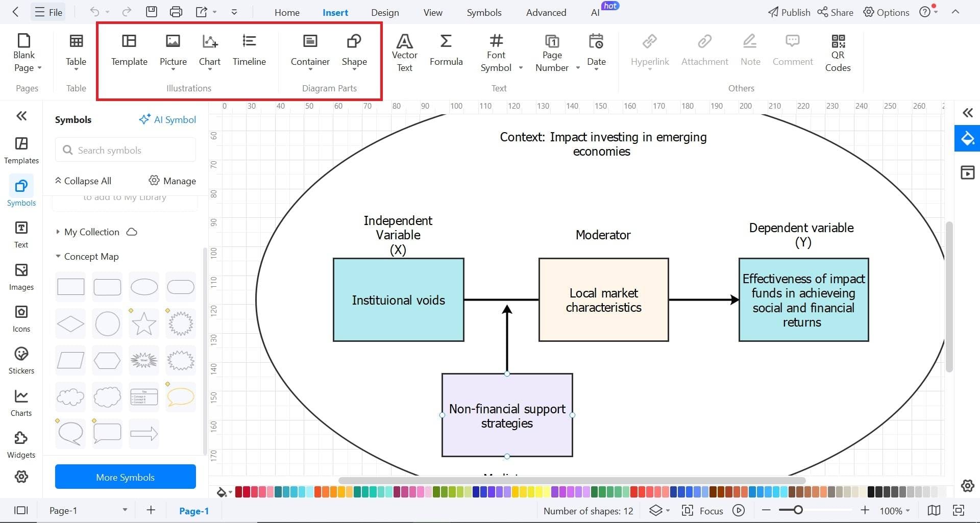980x523 pixels.
Task: Click the Print icon
Action: click(x=176, y=12)
